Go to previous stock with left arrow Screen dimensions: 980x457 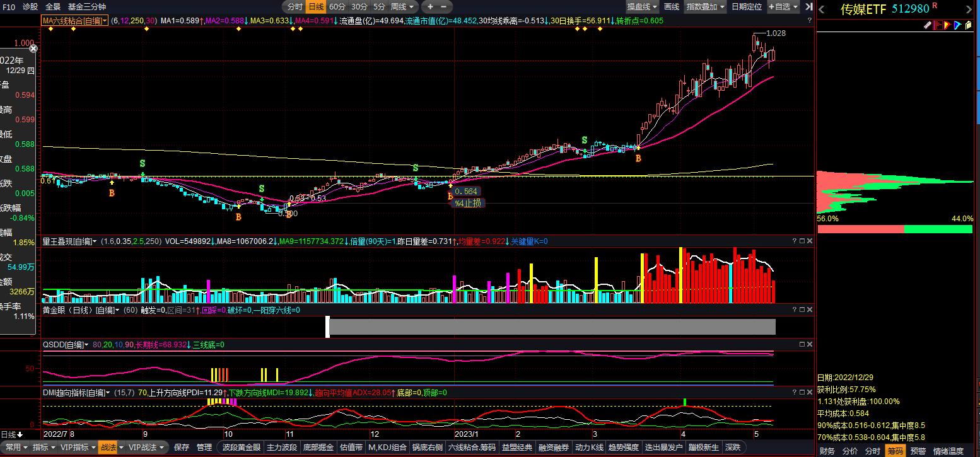point(822,9)
